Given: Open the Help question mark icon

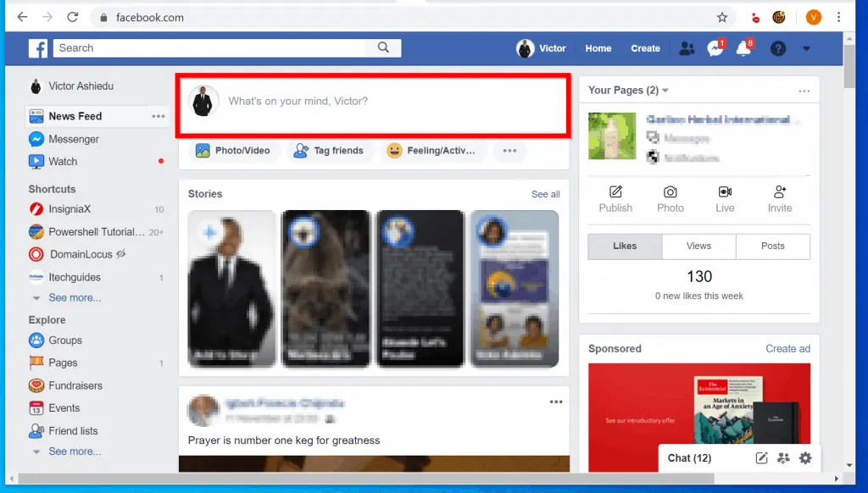Looking at the screenshot, I should point(777,48).
